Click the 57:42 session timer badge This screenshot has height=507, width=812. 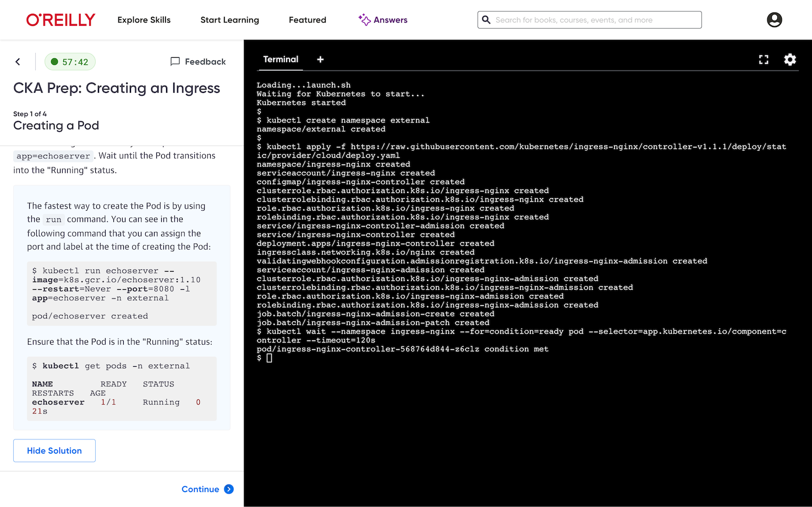click(x=70, y=62)
